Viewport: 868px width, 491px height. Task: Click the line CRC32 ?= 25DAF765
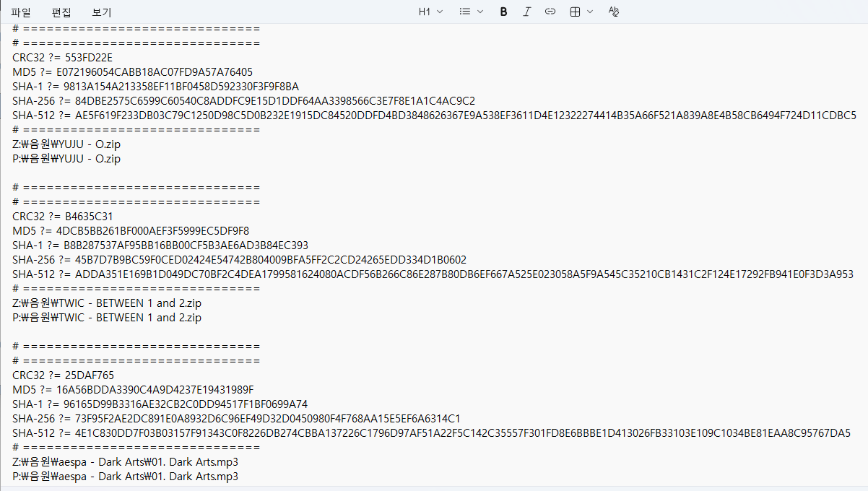[x=64, y=375]
